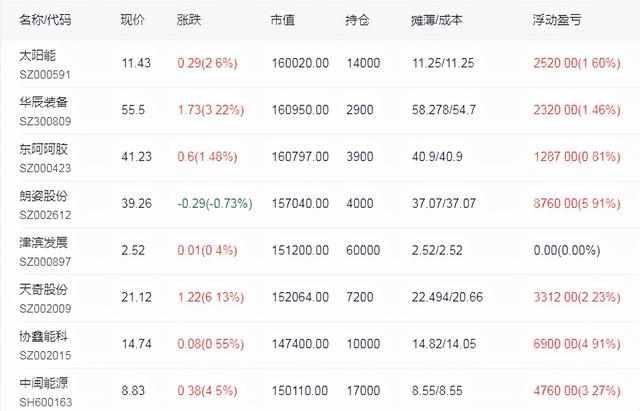Select stock code SZ002009
The image size is (640, 411).
click(45, 309)
